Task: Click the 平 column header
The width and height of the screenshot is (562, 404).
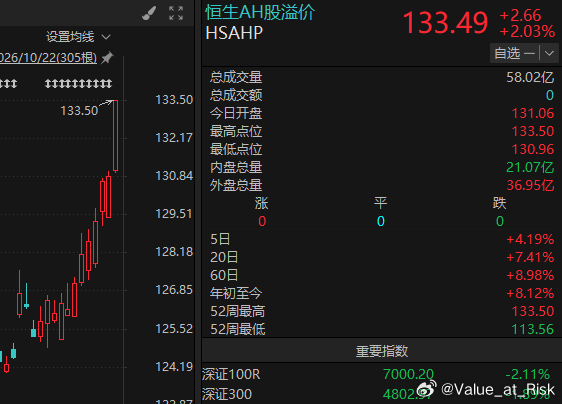Action: 381,203
